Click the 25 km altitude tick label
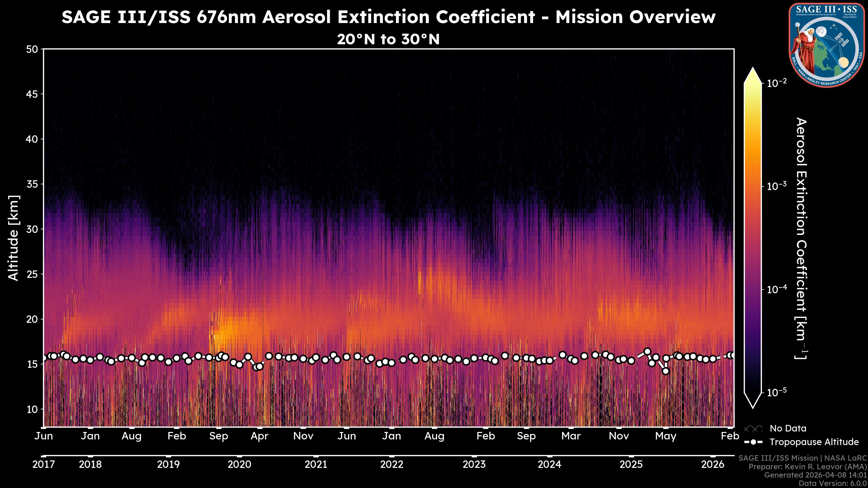Screen dimensions: 868x488 pos(32,274)
